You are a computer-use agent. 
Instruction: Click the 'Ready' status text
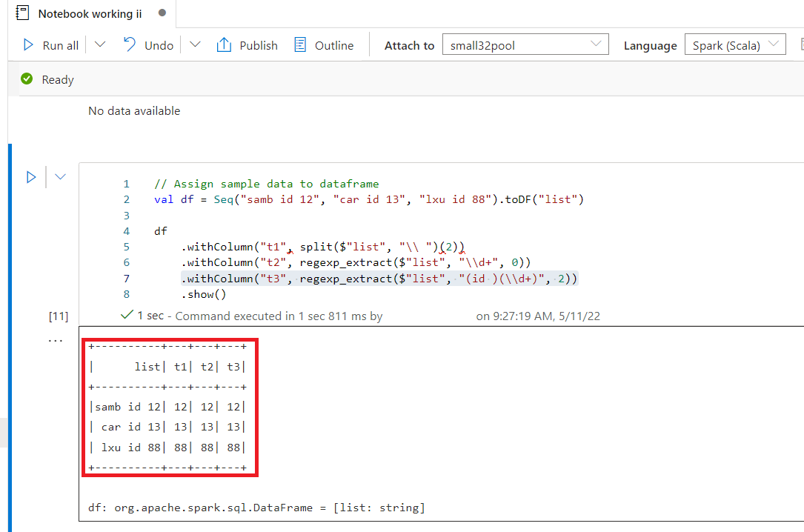[58, 80]
